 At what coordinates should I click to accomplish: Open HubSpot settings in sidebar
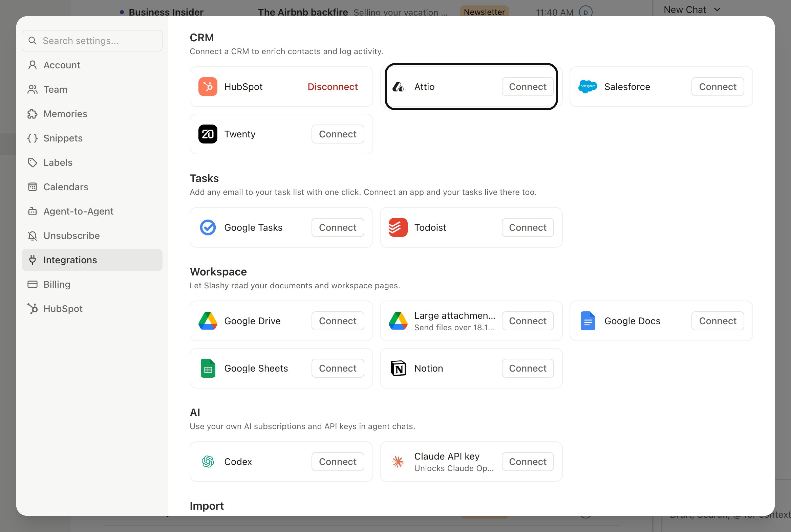(x=92, y=309)
